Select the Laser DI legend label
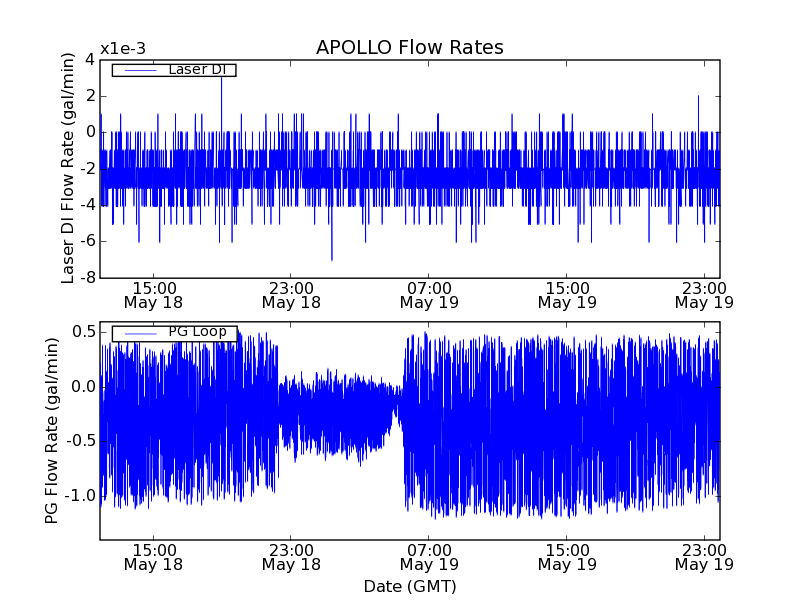 (196, 70)
